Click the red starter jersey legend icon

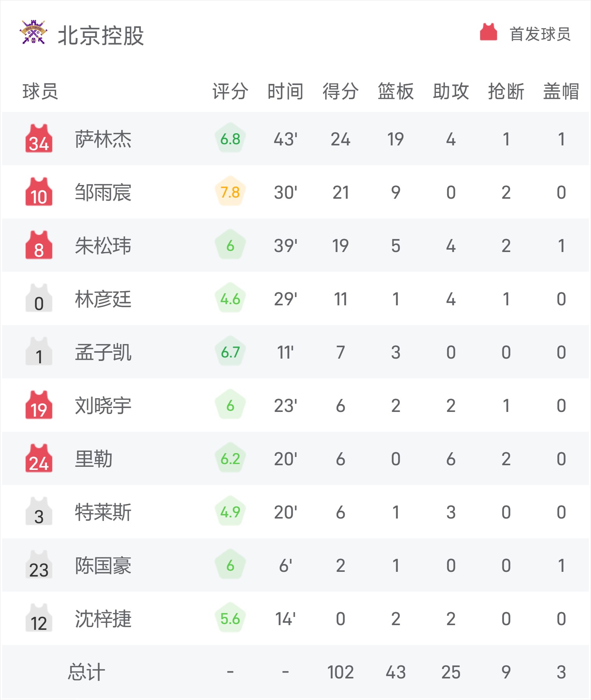click(488, 32)
